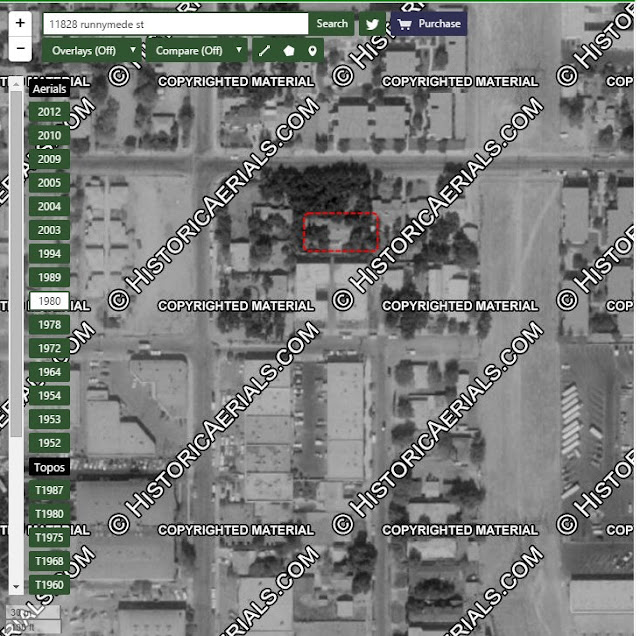This screenshot has height=636, width=640.
Task: Select the line measure tool
Action: click(x=264, y=51)
